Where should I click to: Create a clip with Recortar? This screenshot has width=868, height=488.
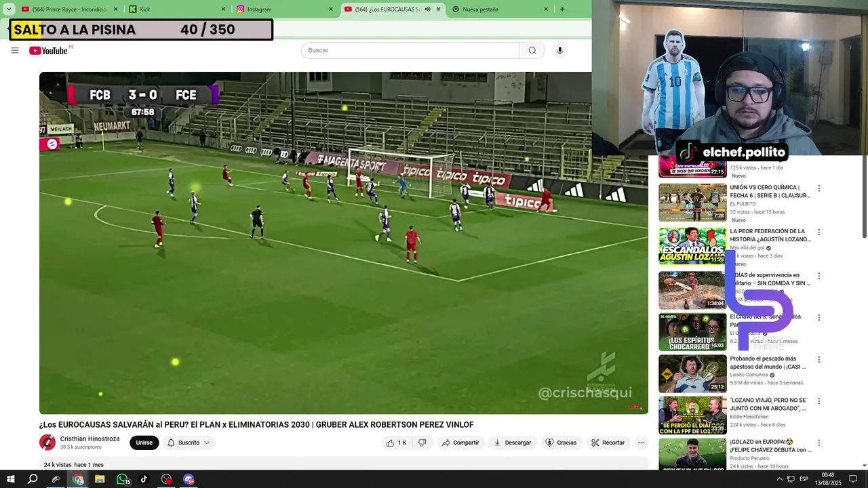point(608,443)
